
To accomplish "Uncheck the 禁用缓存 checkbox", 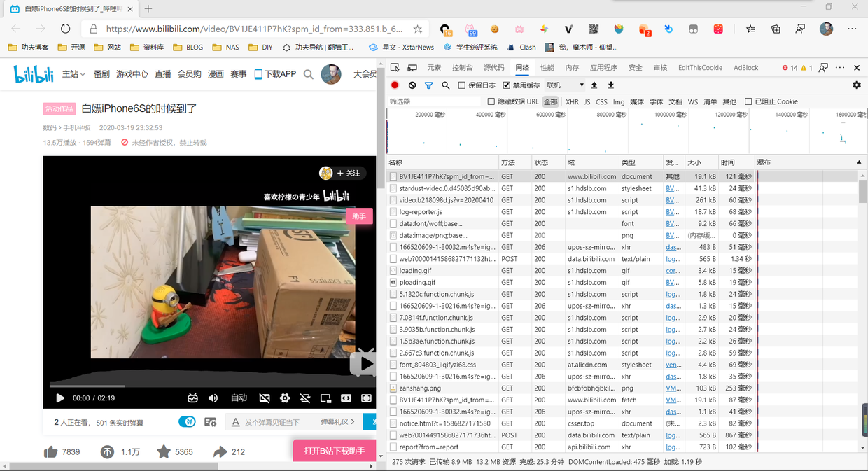I will pos(507,85).
